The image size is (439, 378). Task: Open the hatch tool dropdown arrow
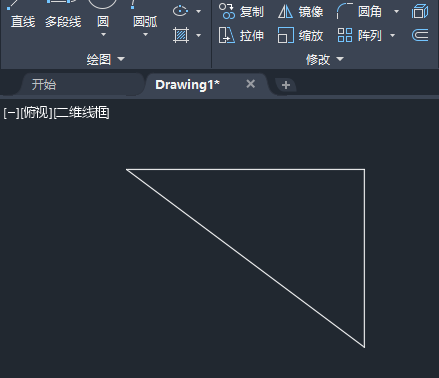click(x=199, y=35)
